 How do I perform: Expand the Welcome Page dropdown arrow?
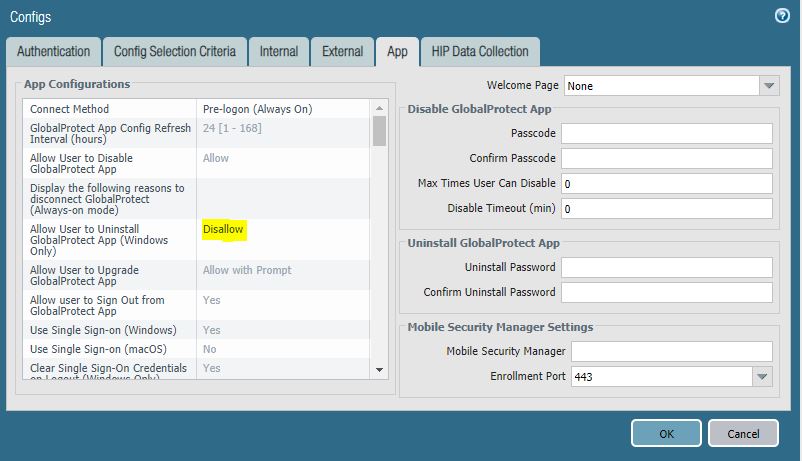769,86
